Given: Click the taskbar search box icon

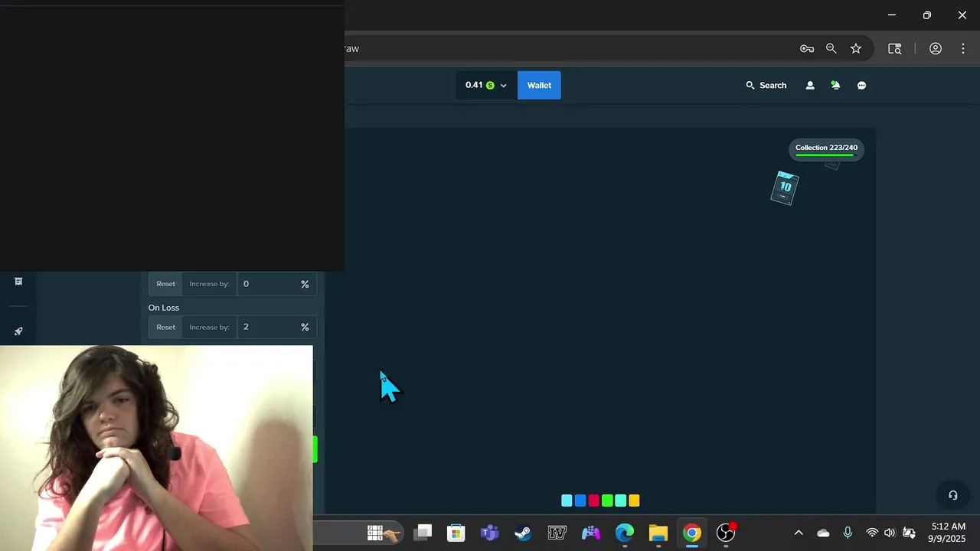Looking at the screenshot, I should (x=384, y=533).
